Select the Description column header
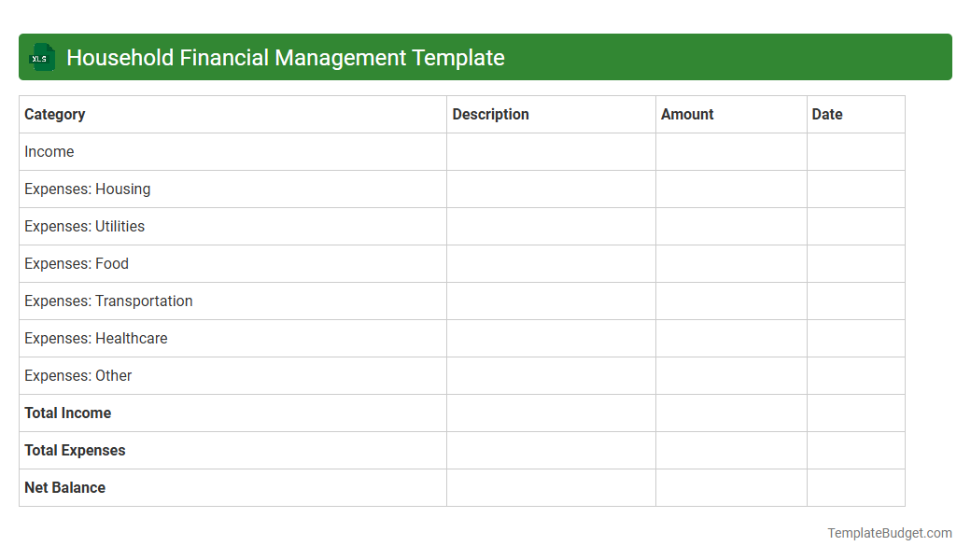Screen dimensions: 971x560 pos(490,114)
